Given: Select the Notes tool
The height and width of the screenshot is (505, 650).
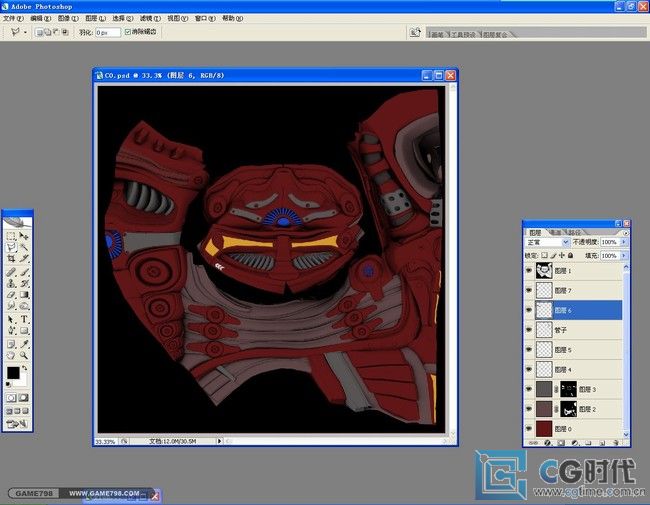Looking at the screenshot, I should (11, 344).
